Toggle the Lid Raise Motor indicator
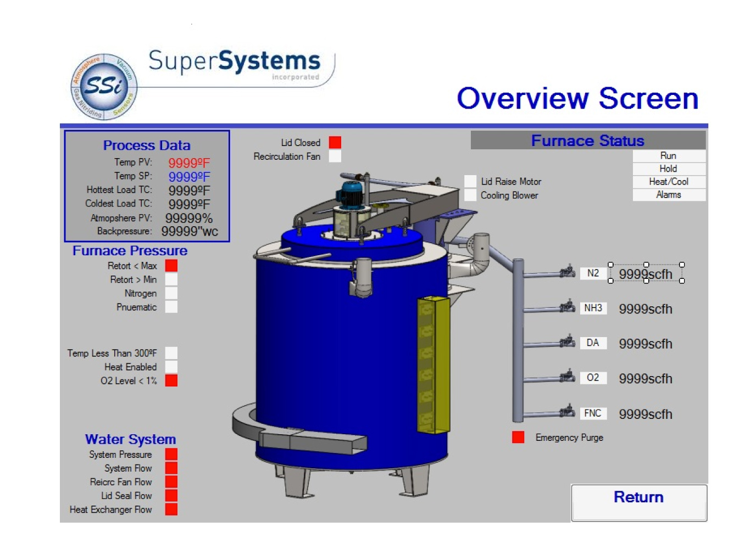Image resolution: width=756 pixels, height=549 pixels. coord(470,182)
